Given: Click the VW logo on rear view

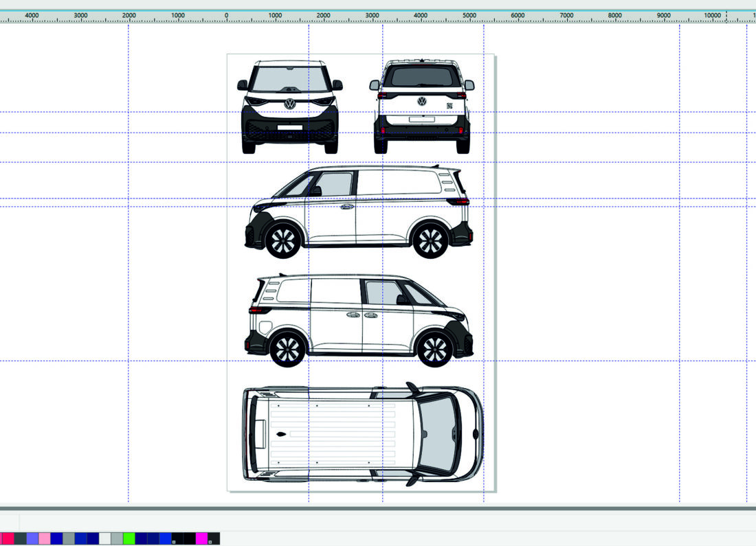Looking at the screenshot, I should [x=421, y=101].
